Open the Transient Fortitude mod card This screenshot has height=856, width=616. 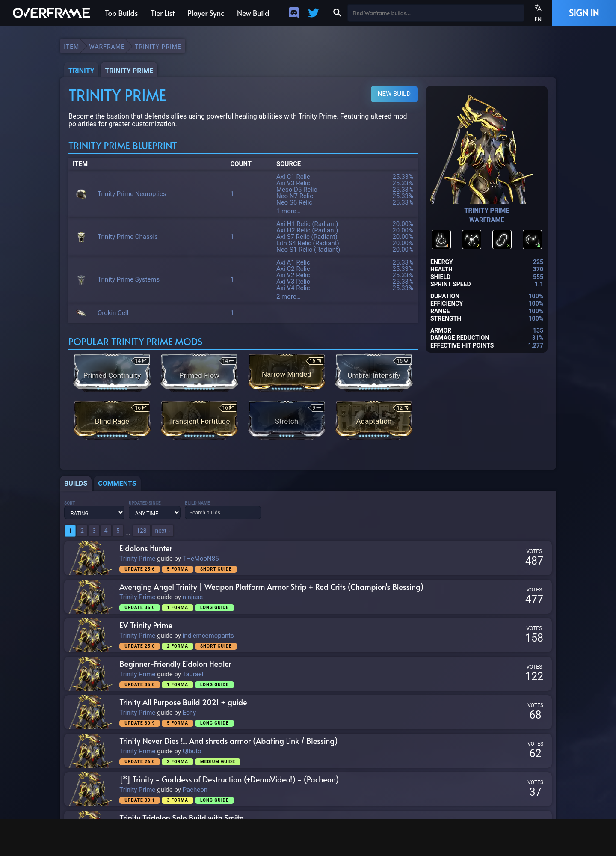coord(199,419)
